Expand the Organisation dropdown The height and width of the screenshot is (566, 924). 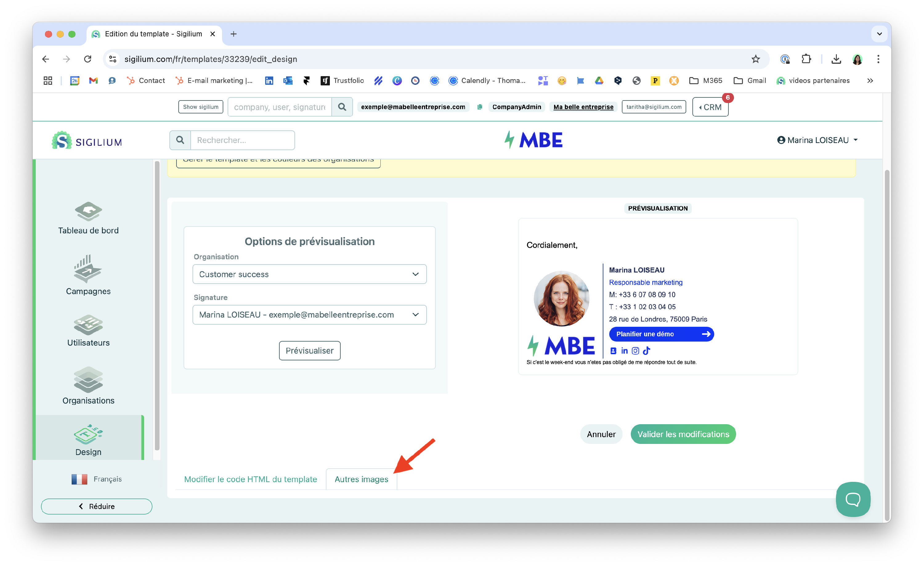tap(309, 274)
